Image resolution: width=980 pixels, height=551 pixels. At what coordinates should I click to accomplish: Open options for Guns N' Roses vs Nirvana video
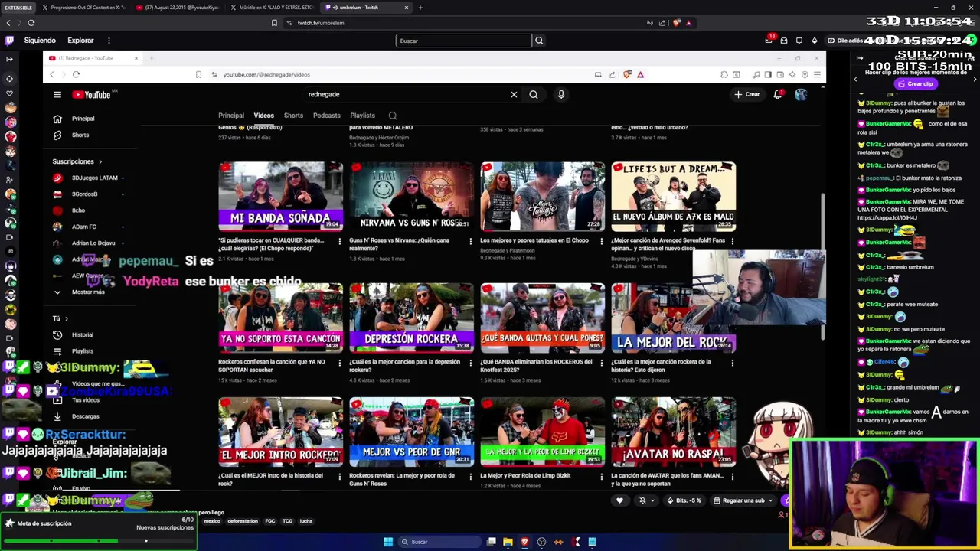pyautogui.click(x=471, y=241)
